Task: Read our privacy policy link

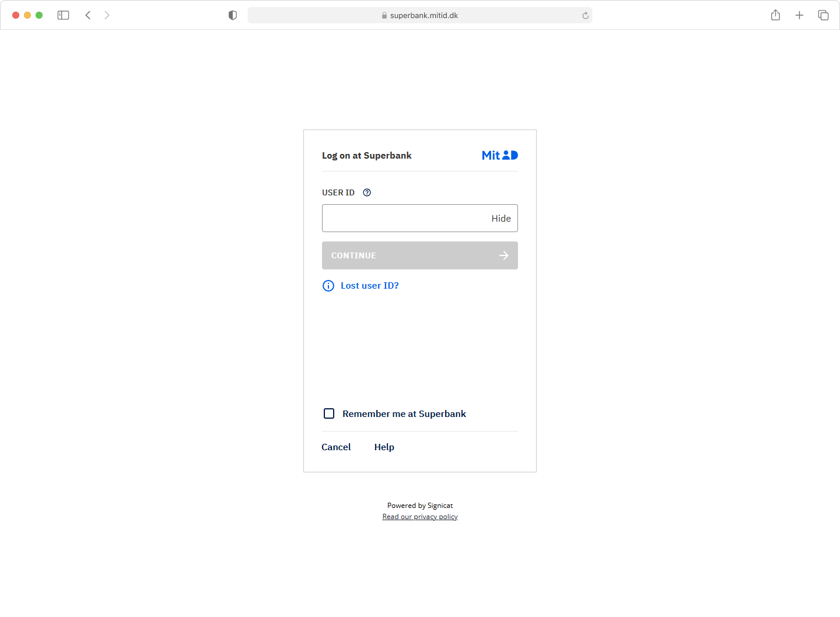Action: 420,517
